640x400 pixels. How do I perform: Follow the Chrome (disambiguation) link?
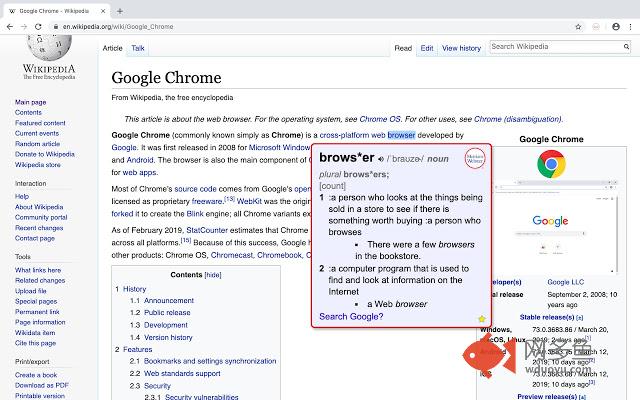tap(518, 119)
